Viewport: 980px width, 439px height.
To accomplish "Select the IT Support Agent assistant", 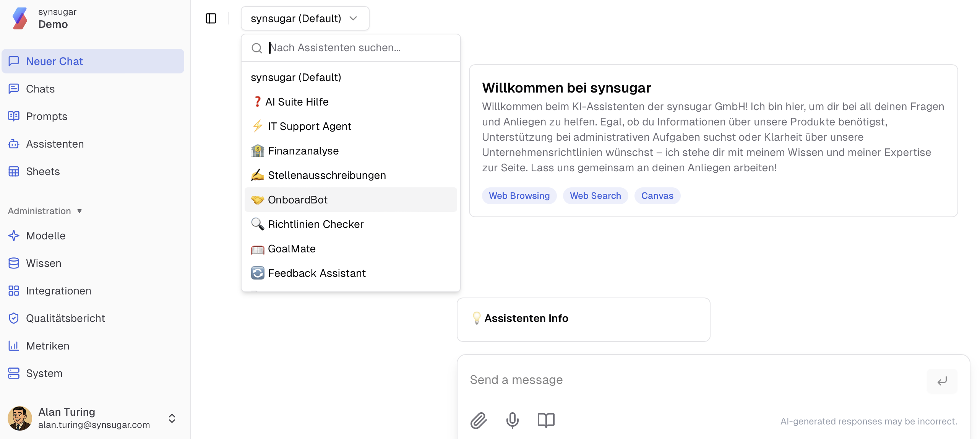I will (310, 126).
